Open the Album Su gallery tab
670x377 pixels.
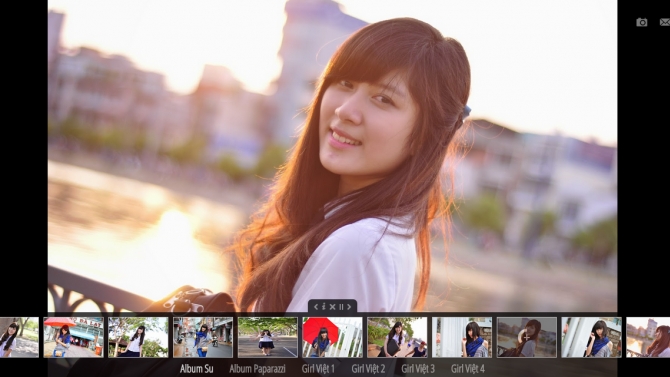[196, 368]
